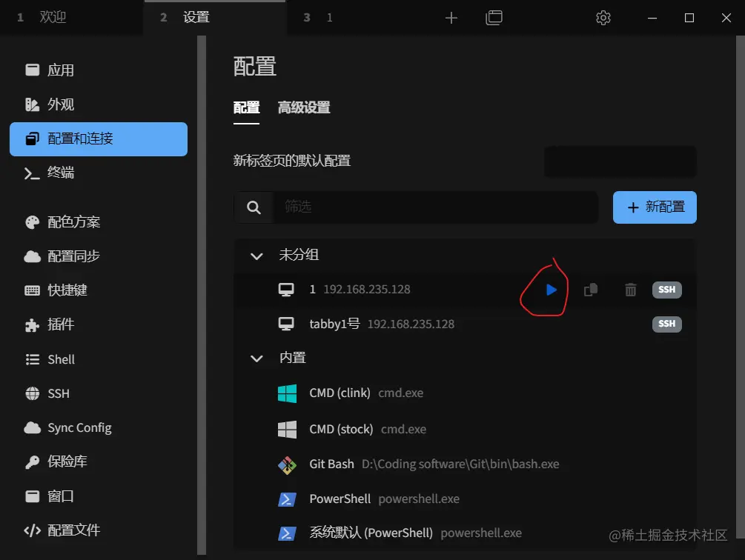This screenshot has width=745, height=560.
Task: Open 保险库 vault section
Action: (99, 461)
